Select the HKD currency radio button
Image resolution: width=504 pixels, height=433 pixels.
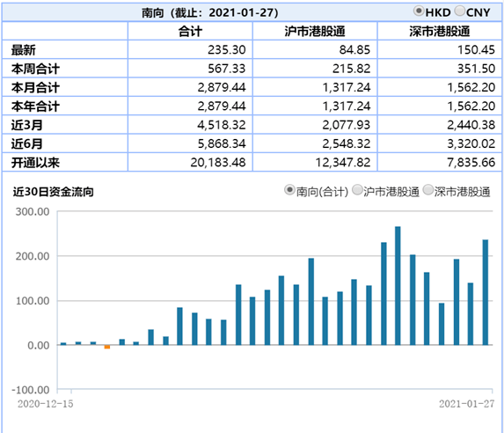pos(419,11)
